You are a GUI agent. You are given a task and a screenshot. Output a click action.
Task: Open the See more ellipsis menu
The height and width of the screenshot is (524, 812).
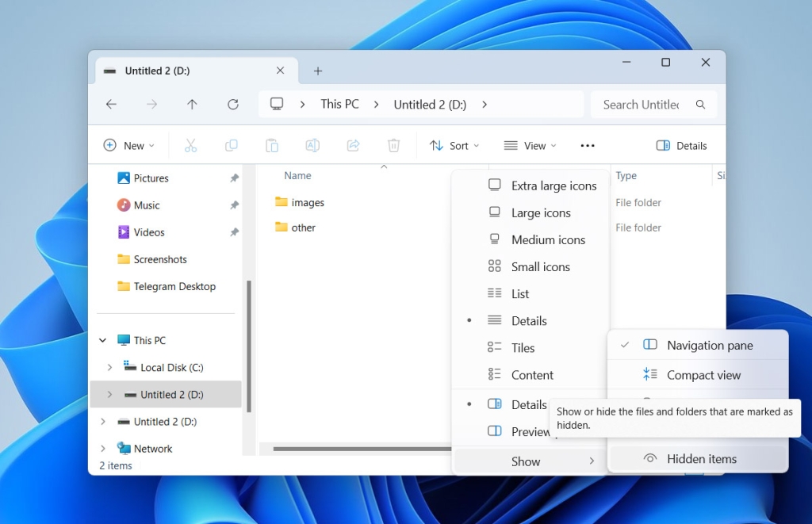coord(587,145)
